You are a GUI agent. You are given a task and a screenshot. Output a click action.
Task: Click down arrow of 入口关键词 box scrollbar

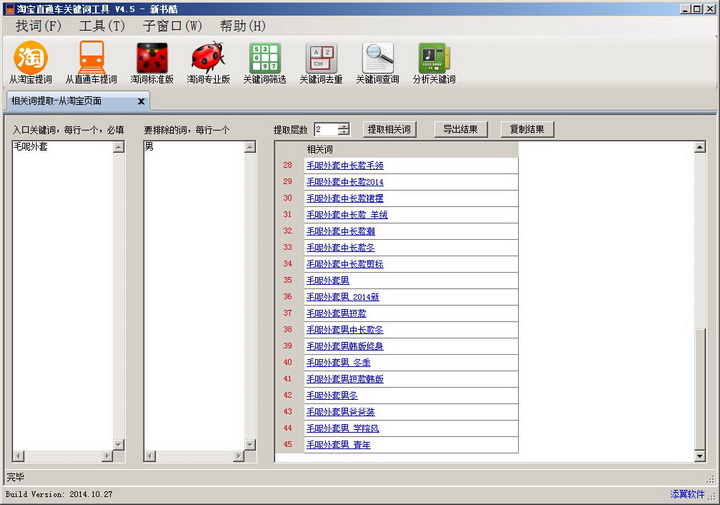[x=118, y=444]
